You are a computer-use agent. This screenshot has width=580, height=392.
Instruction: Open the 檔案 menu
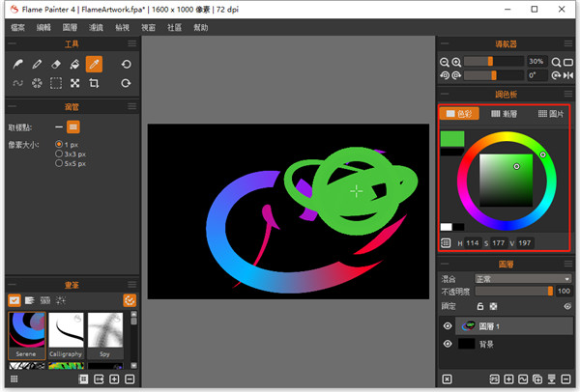click(x=16, y=29)
